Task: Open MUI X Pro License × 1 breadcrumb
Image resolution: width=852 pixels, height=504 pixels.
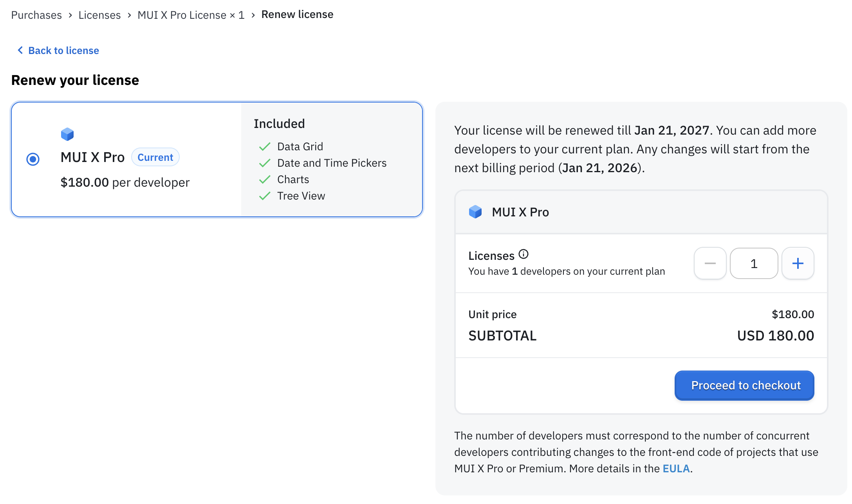Action: [191, 15]
